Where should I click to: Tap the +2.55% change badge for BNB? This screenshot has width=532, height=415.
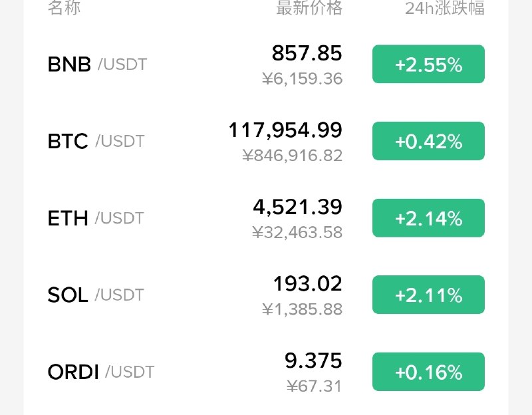pyautogui.click(x=428, y=64)
